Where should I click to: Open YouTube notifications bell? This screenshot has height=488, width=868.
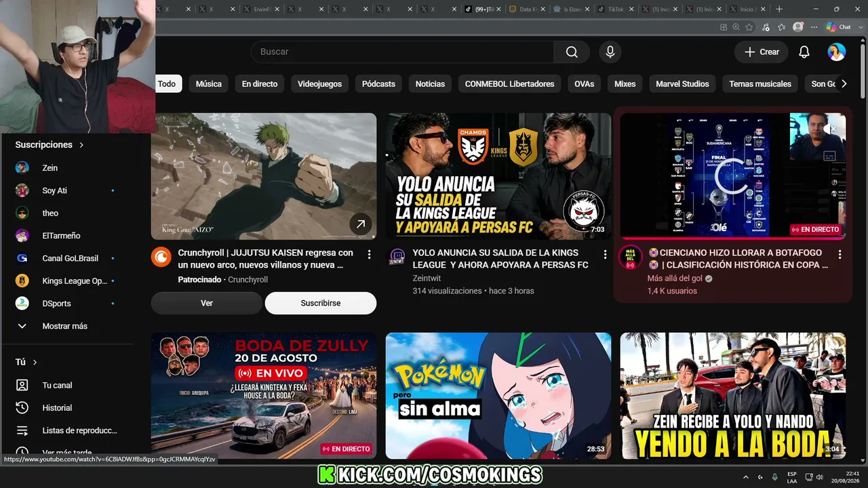(804, 52)
